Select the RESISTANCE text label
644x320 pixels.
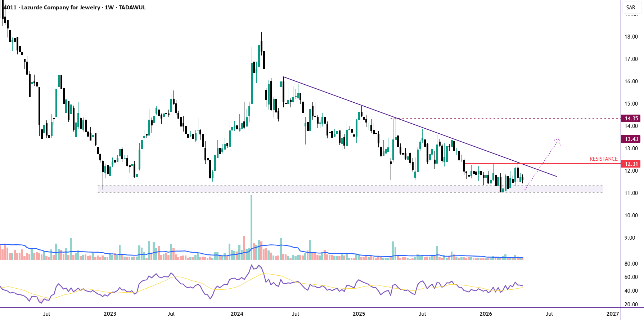point(603,159)
